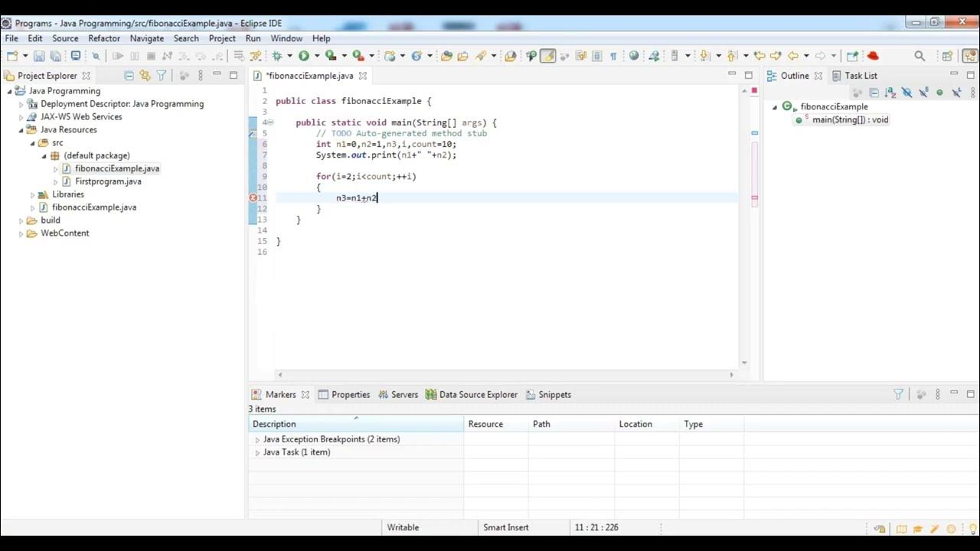Click the Open Perspective icon
The height and width of the screenshot is (551, 980).
pos(947,56)
